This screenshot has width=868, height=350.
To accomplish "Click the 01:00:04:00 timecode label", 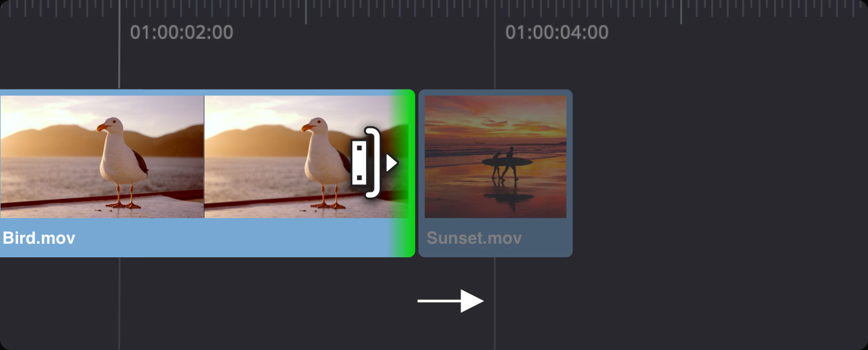I will point(557,32).
